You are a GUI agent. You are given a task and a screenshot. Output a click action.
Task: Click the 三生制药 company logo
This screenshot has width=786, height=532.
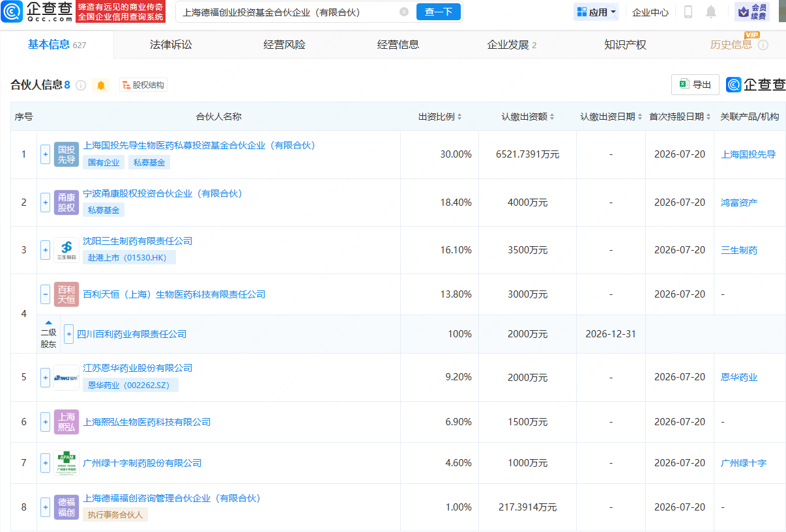pos(66,250)
